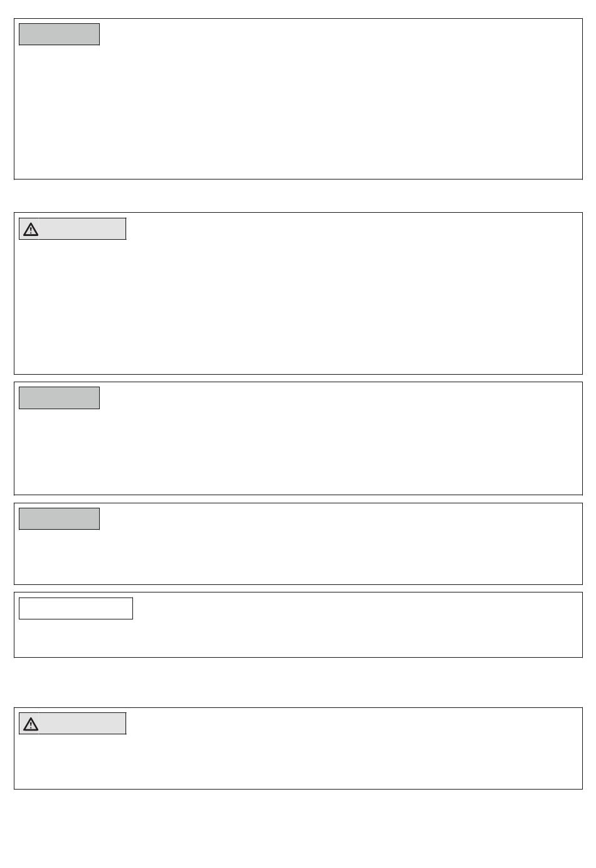The width and height of the screenshot is (596, 868).
Task: Select the dark gray label in the topmost panel
Action: (x=59, y=35)
